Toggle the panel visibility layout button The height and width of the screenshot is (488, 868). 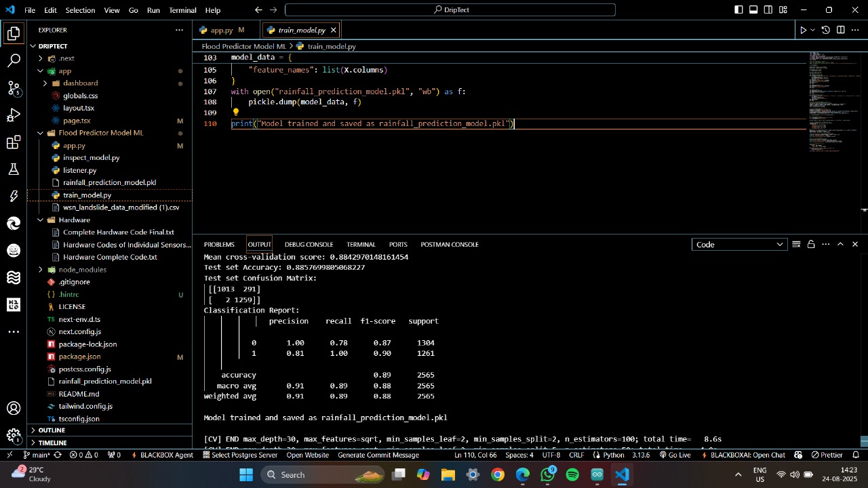(x=753, y=10)
